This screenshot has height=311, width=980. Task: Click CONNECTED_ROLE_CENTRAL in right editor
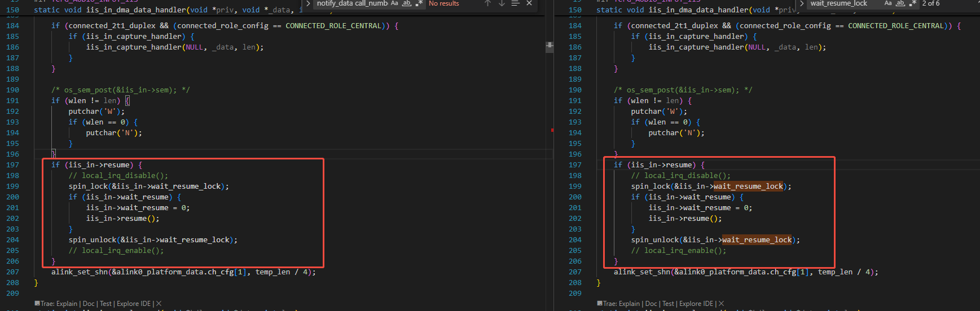(896, 26)
